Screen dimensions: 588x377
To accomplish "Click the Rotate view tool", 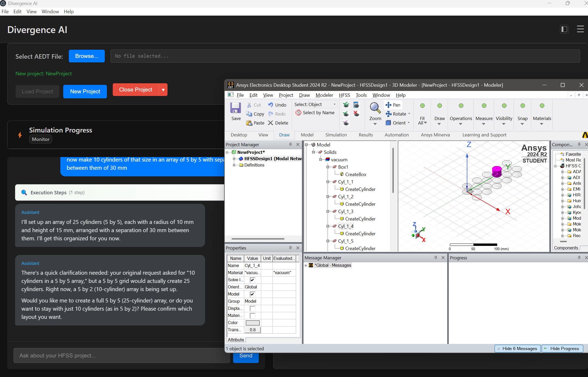I will pos(388,114).
